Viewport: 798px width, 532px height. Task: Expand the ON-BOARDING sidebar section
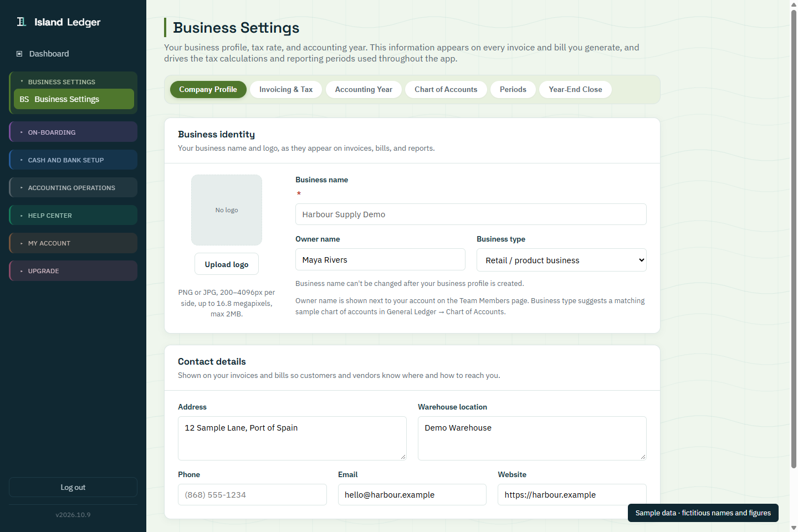pyautogui.click(x=73, y=132)
